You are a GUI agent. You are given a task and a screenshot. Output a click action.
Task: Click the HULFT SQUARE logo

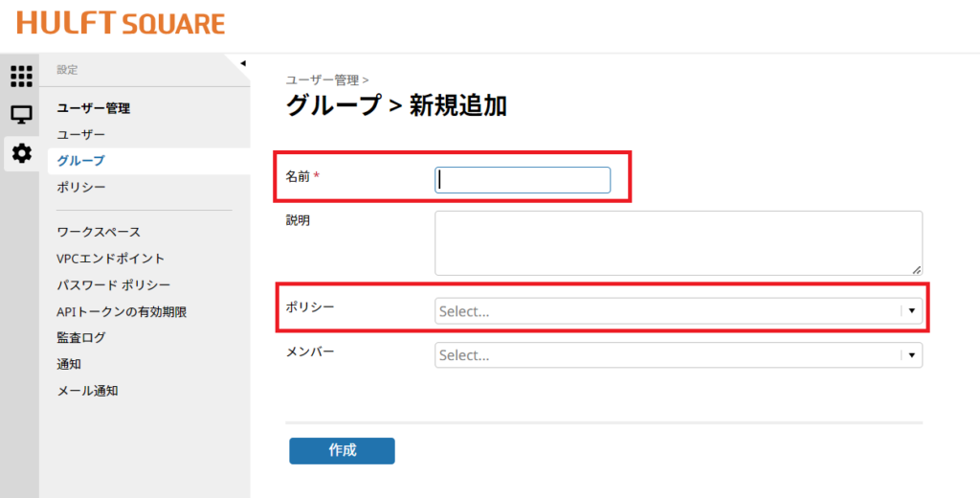click(121, 24)
